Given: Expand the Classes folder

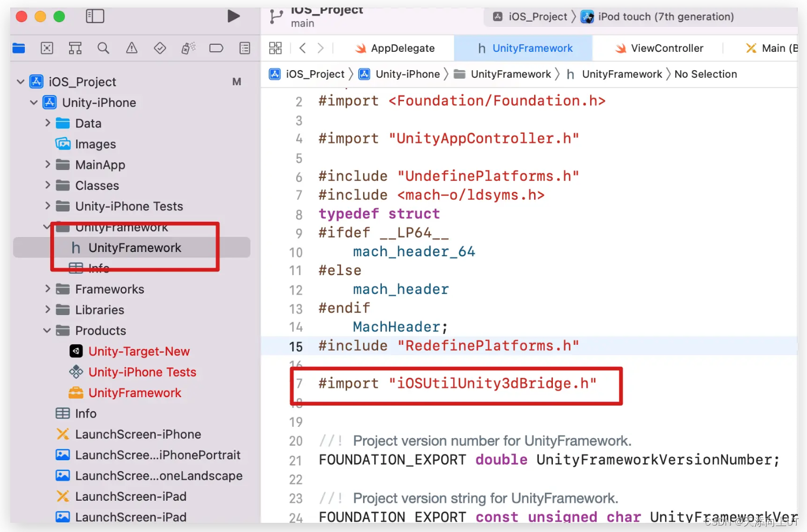Looking at the screenshot, I should click(47, 185).
